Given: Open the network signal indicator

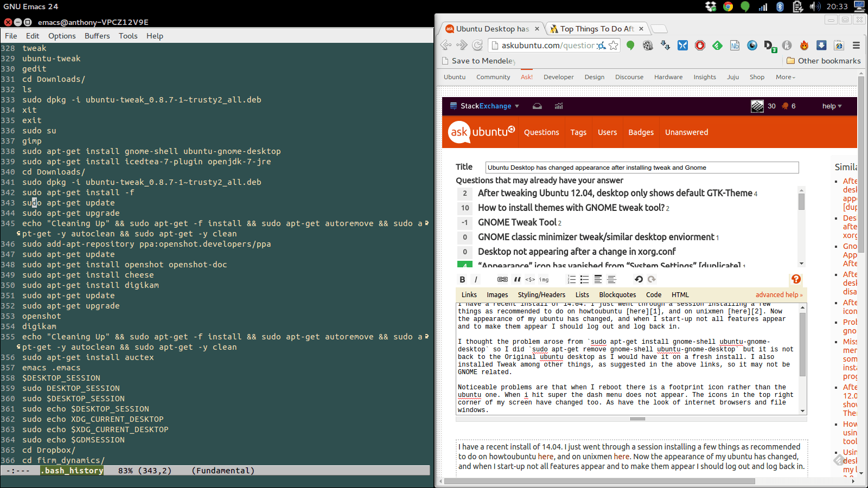Looking at the screenshot, I should [763, 7].
